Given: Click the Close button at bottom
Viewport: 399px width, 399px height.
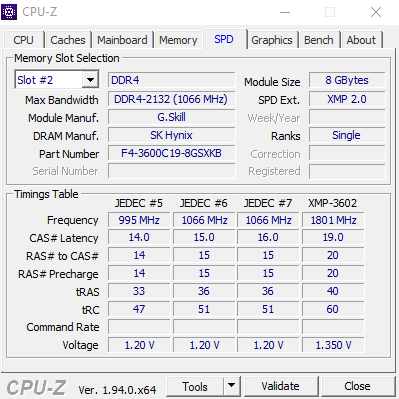Looking at the screenshot, I should click(x=357, y=386).
